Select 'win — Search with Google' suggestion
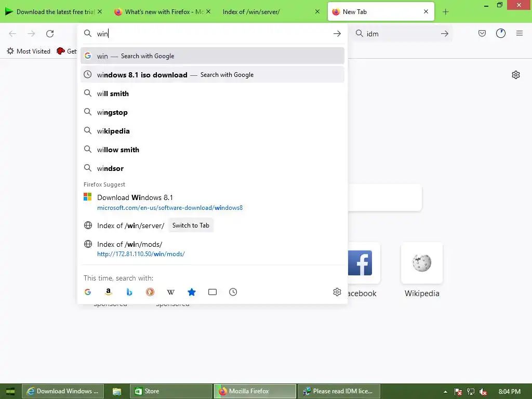Screen dimensions: 532x399 [x=212, y=56]
